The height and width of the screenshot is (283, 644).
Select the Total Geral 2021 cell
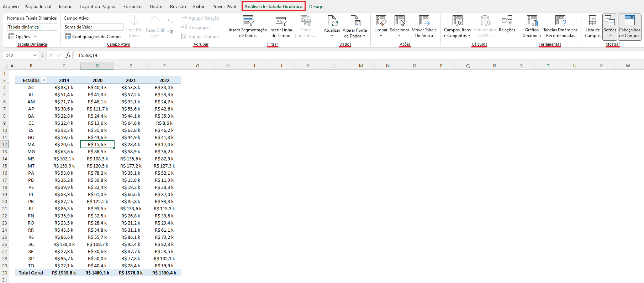[131, 273]
